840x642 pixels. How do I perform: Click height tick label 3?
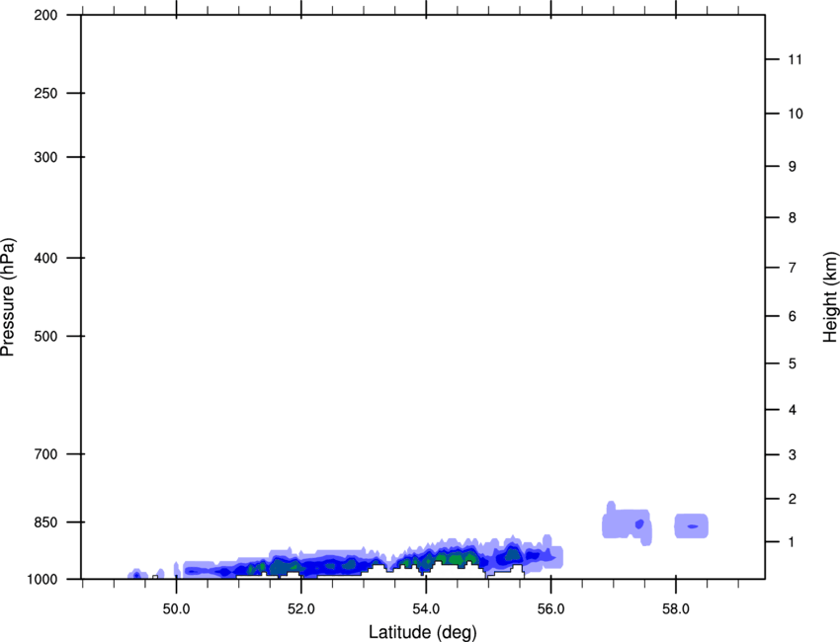(793, 455)
